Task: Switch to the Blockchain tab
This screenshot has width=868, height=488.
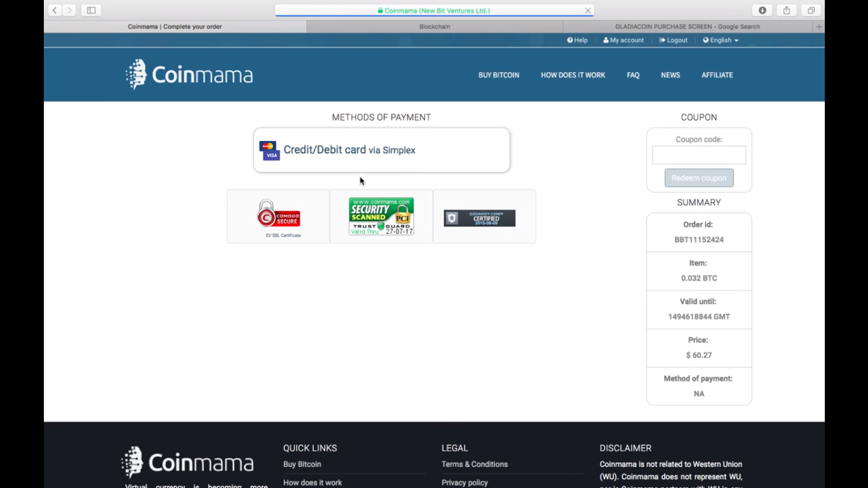Action: click(435, 27)
